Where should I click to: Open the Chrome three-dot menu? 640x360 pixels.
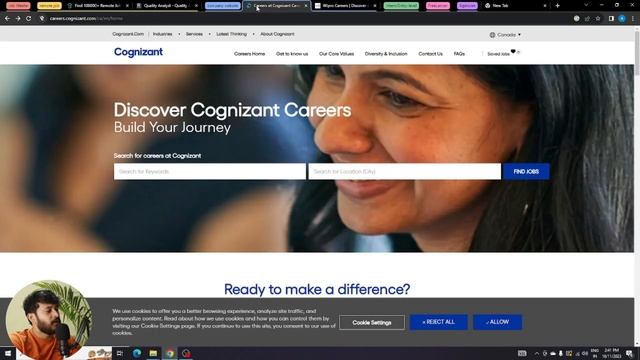point(633,18)
